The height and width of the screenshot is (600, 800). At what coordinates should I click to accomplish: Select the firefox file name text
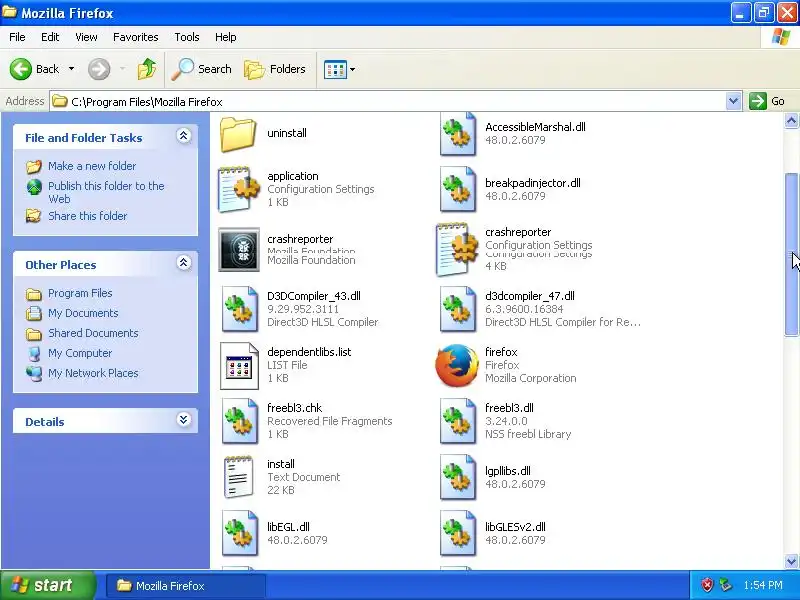click(501, 352)
